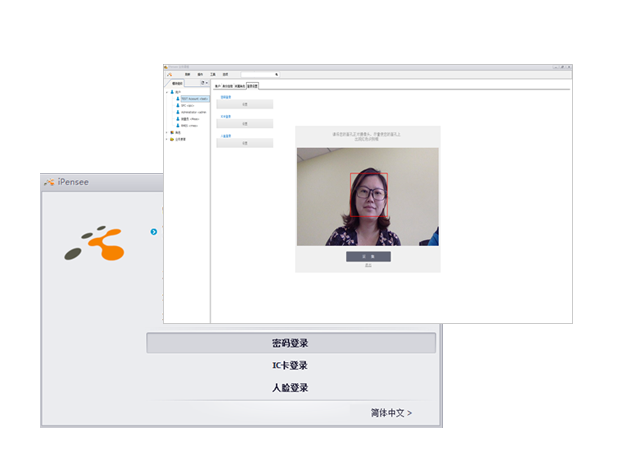
Task: Click the role group icon in the tree
Action: (x=171, y=132)
